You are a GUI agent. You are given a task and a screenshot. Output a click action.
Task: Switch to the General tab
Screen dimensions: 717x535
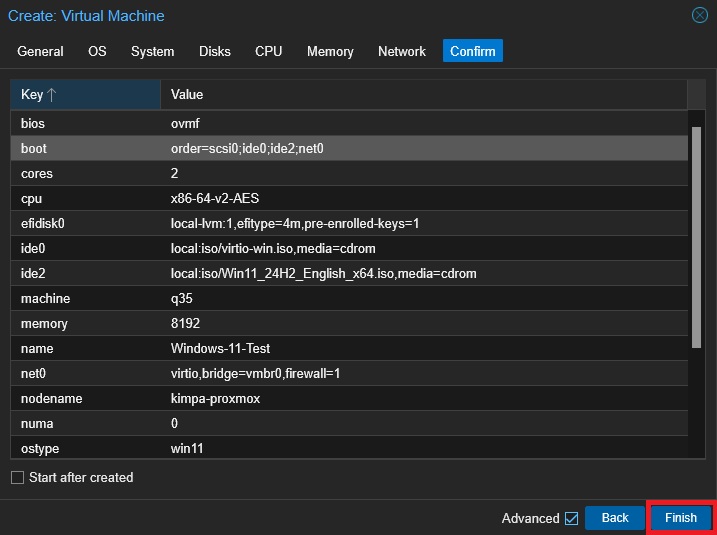click(40, 51)
